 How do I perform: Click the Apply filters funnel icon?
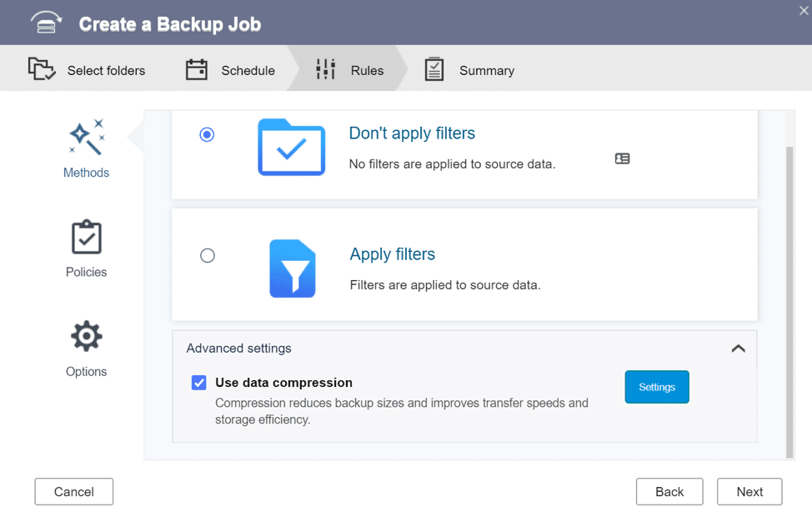[293, 269]
